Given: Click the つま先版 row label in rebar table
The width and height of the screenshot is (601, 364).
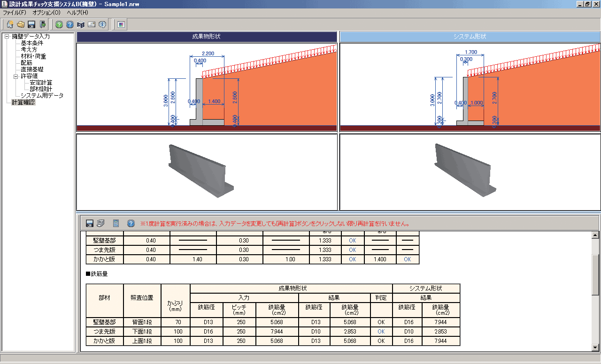Looking at the screenshot, I should 105,332.
